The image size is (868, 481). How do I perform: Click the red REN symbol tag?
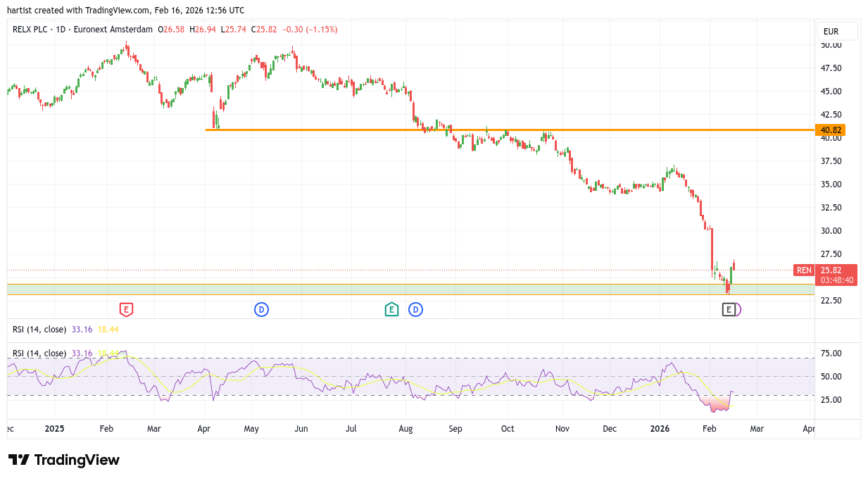tap(803, 270)
